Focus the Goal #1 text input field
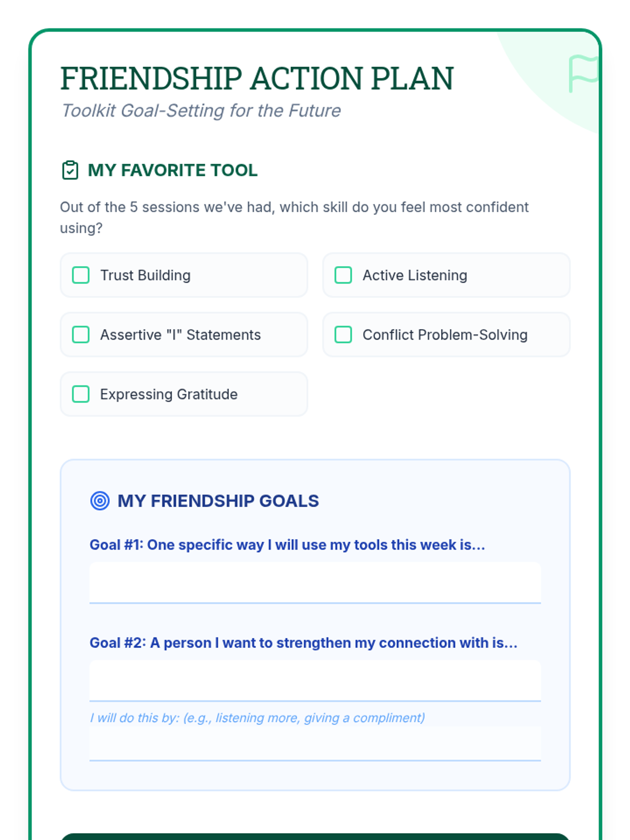 315,582
